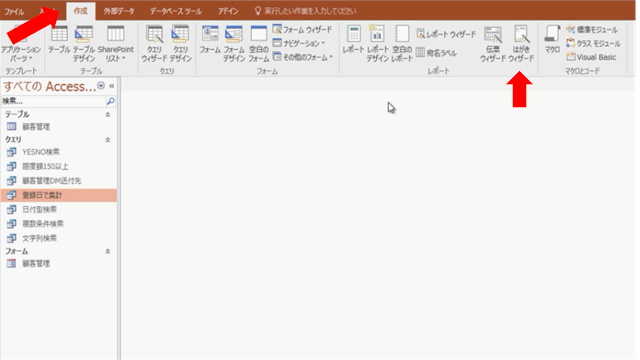Launch 伝票ウィザード (Slip Wizard)

pyautogui.click(x=493, y=43)
